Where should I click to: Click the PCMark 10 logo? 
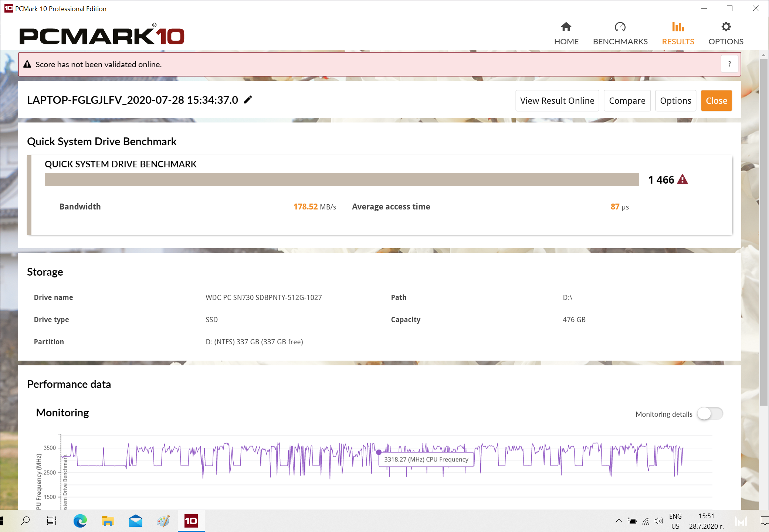pos(102,34)
